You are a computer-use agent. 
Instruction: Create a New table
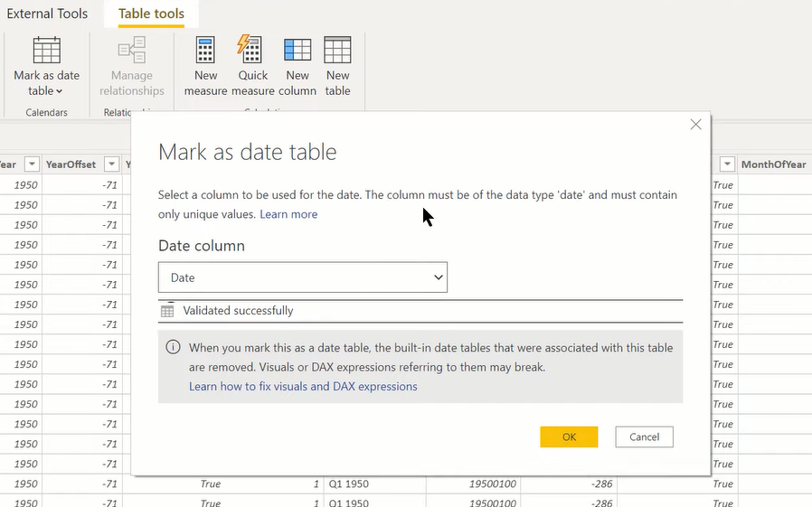pyautogui.click(x=337, y=66)
